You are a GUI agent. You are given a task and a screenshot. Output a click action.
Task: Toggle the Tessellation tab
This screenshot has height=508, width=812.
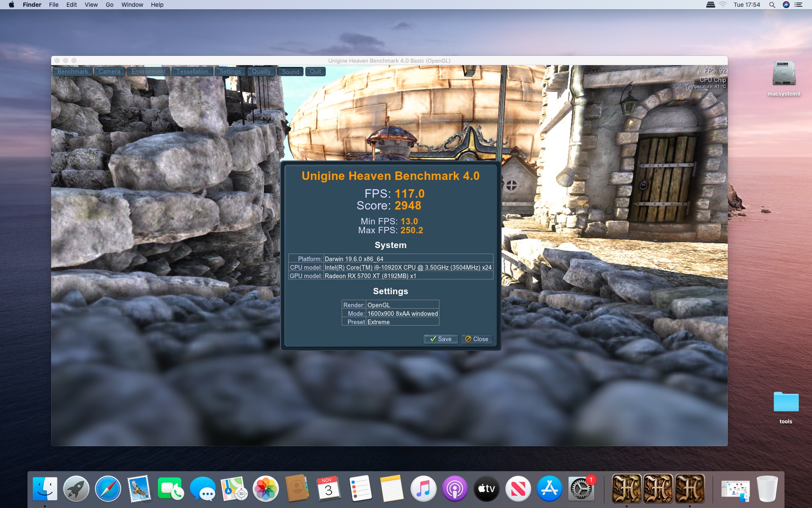192,72
